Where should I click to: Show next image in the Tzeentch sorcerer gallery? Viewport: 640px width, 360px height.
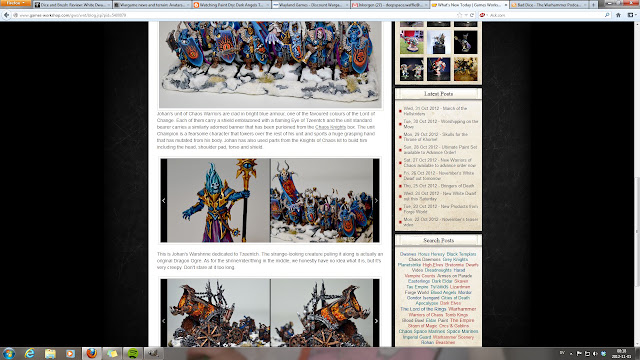pyautogui.click(x=376, y=200)
